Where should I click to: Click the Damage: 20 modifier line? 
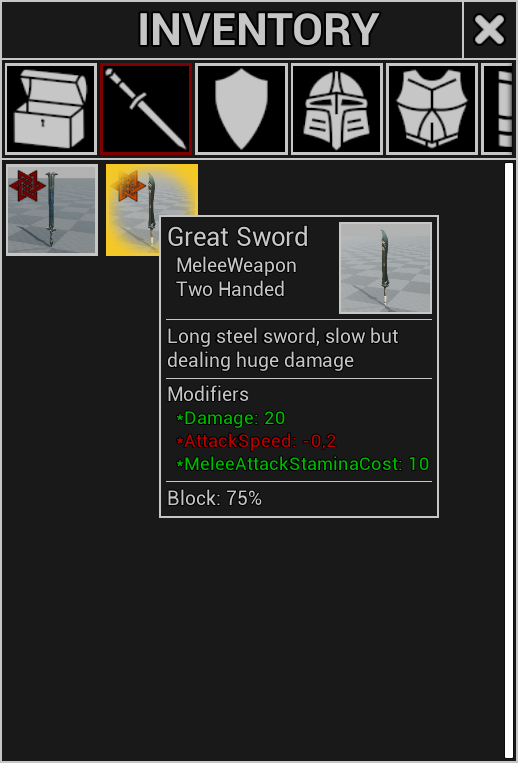point(231,418)
